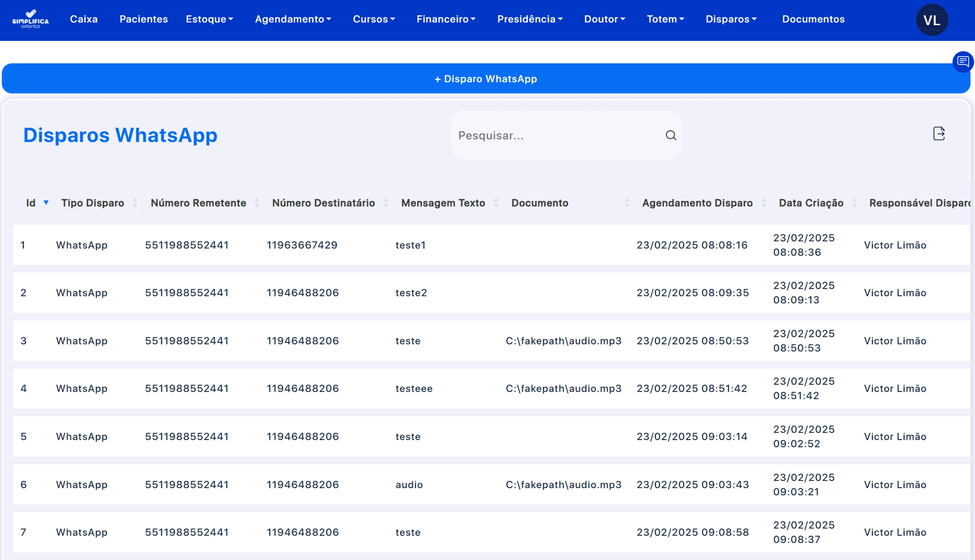The width and height of the screenshot is (975, 560).
Task: Expand the Agendamento dropdown menu
Action: click(293, 19)
